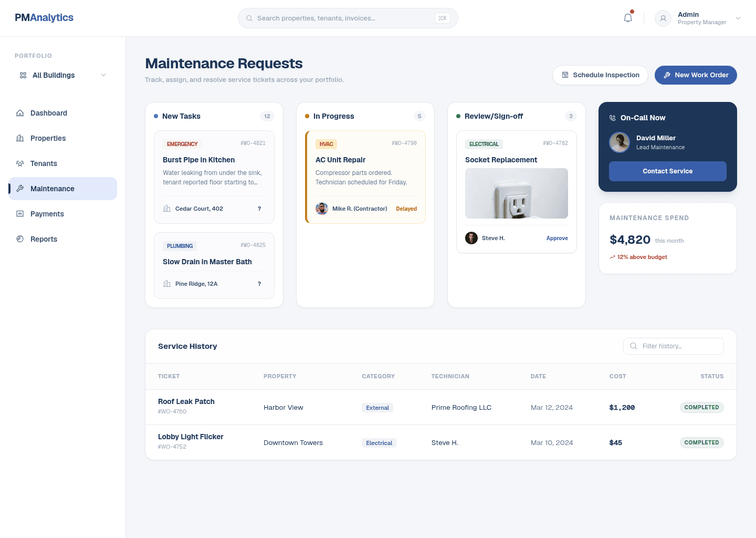Image resolution: width=756 pixels, height=538 pixels.
Task: Navigate to Payments
Action: tap(63, 214)
